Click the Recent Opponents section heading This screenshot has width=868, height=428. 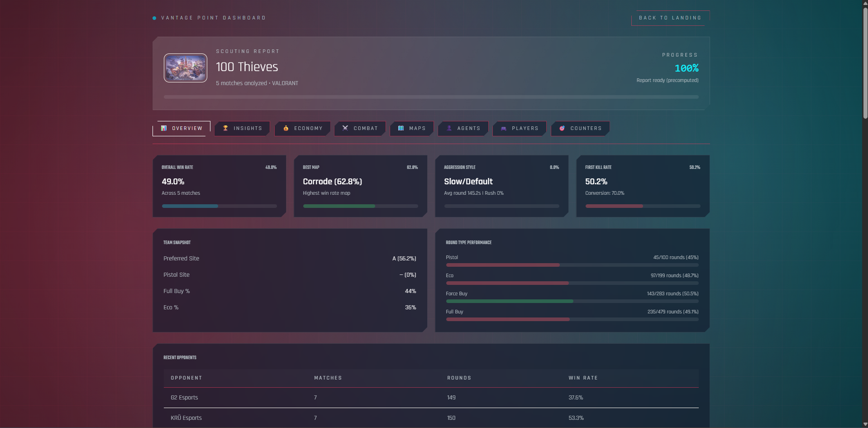pyautogui.click(x=180, y=357)
